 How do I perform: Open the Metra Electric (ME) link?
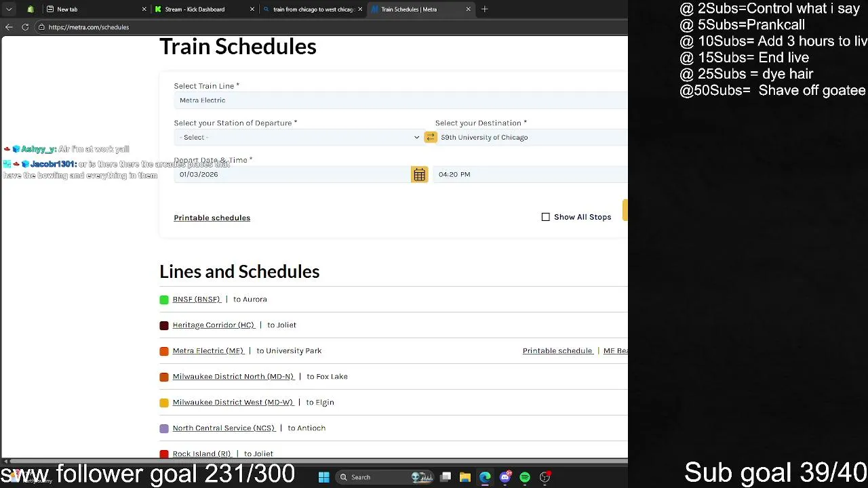[208, 350]
